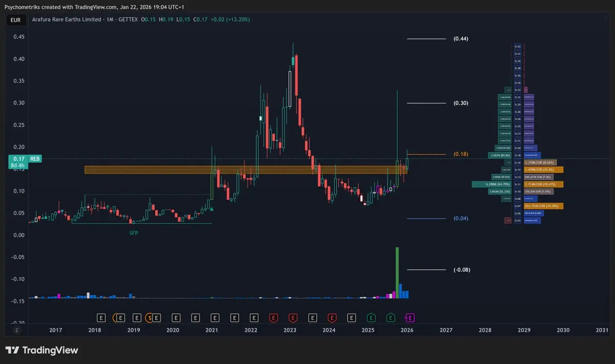
Task: Click the 1.478M EUR (10.8%) profile row
Action: tap(544, 169)
